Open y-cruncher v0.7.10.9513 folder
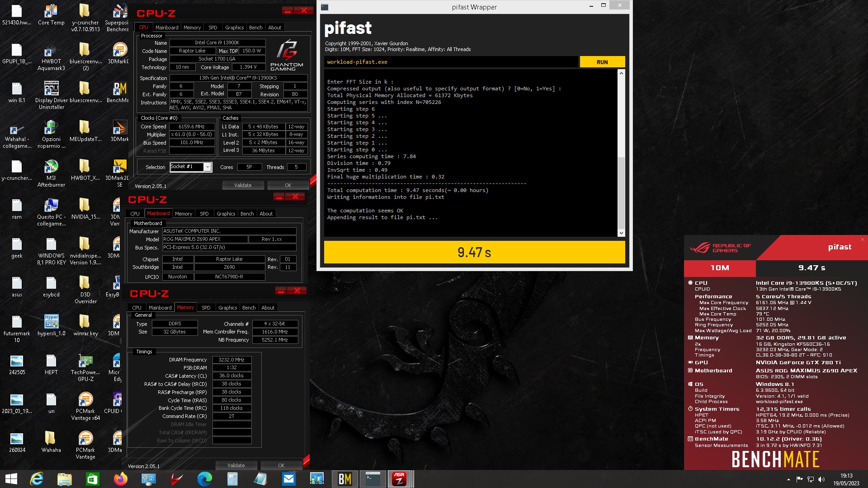Screen dimensions: 868x488 pyautogui.click(x=85, y=18)
